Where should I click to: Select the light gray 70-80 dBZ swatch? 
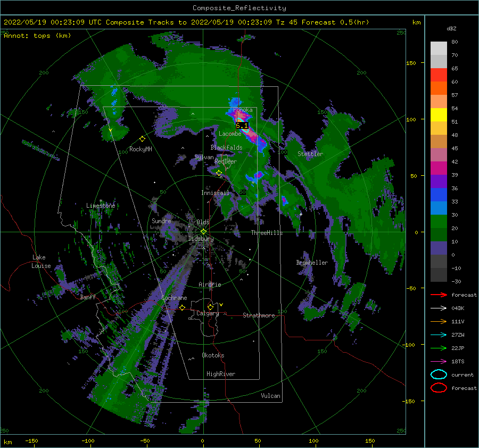click(x=439, y=48)
